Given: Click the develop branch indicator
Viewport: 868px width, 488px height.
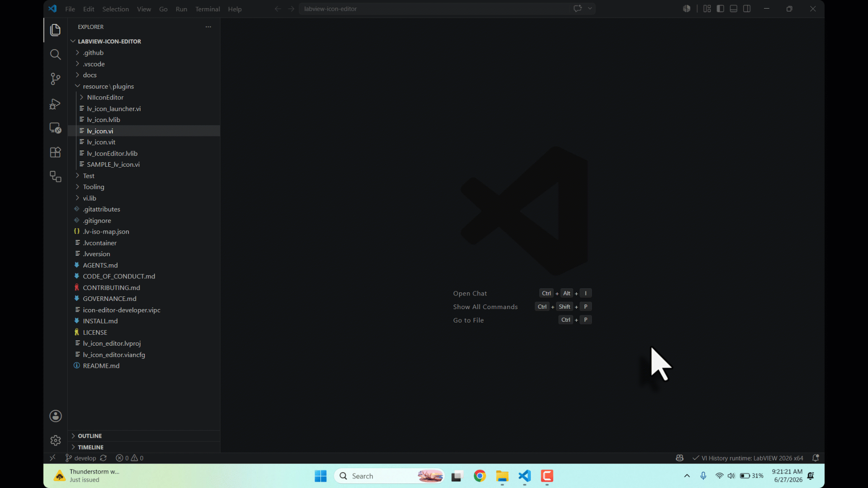Looking at the screenshot, I should coord(81,458).
